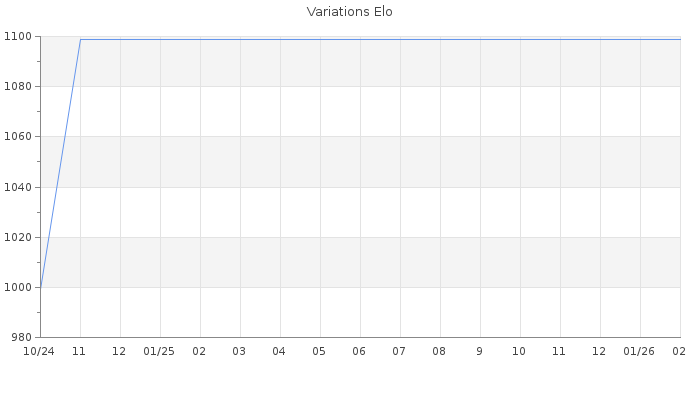700x400 pixels.
Task: Click the 1000 y-axis label
Action: [x=20, y=287]
